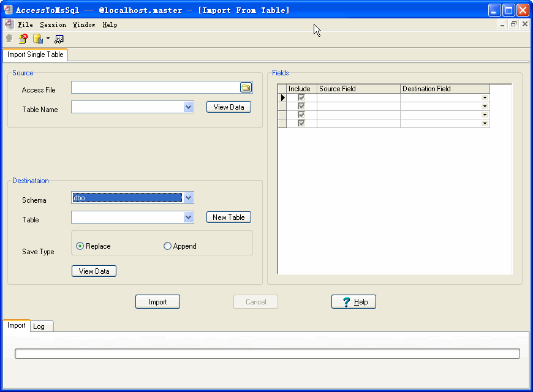The width and height of the screenshot is (533, 392).
Task: Toggle Include checkbox in fourth Fields row
Action: coord(301,123)
